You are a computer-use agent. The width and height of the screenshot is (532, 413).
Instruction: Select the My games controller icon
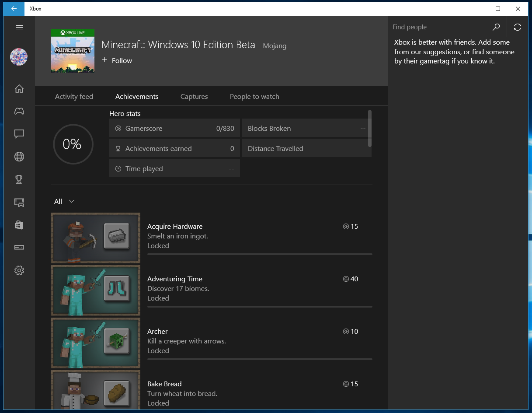(19, 111)
